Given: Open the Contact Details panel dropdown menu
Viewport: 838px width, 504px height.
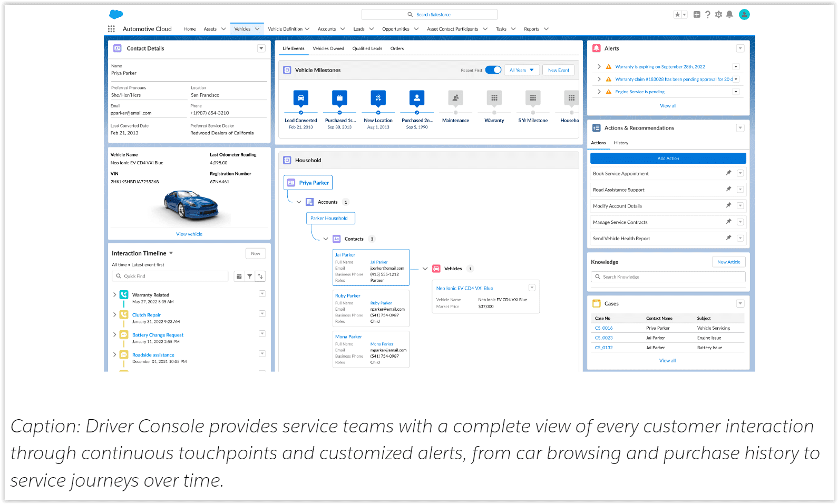Looking at the screenshot, I should point(261,48).
